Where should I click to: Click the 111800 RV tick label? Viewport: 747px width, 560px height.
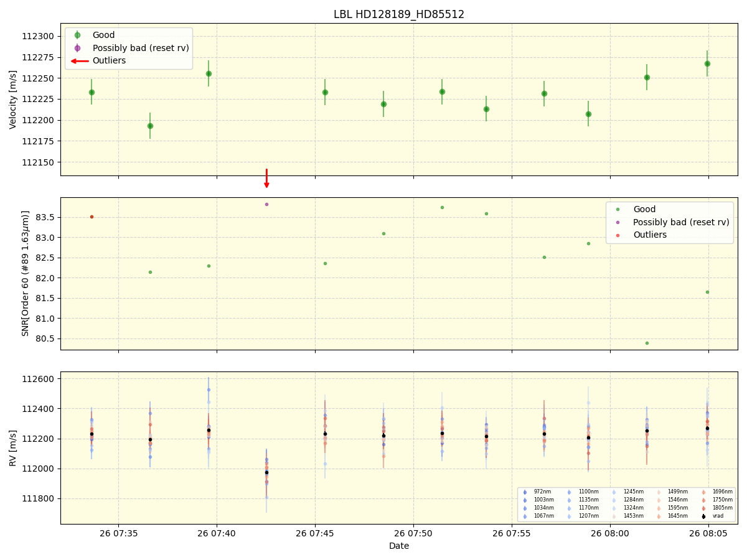[x=39, y=499]
